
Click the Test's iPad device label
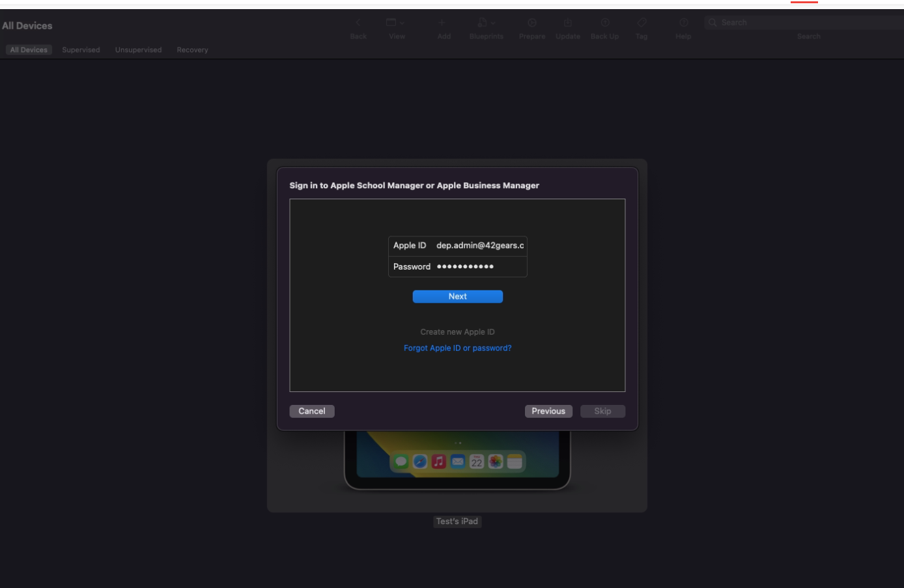(457, 522)
